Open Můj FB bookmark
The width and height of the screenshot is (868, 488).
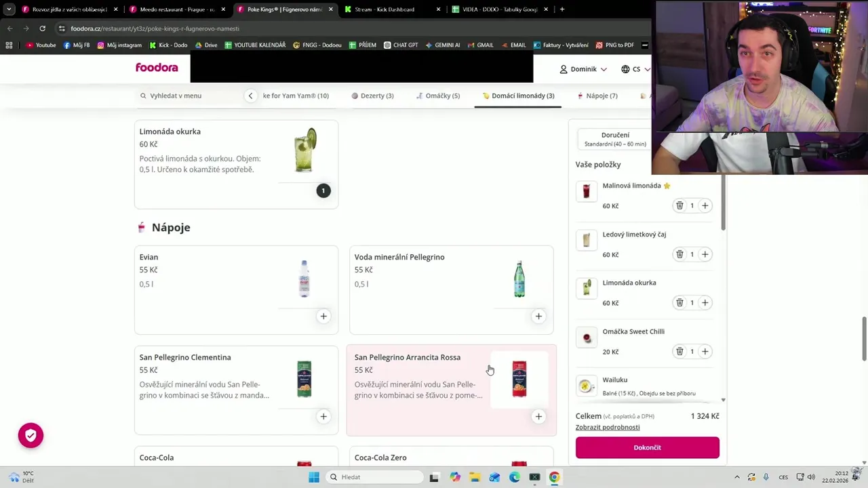pos(77,45)
